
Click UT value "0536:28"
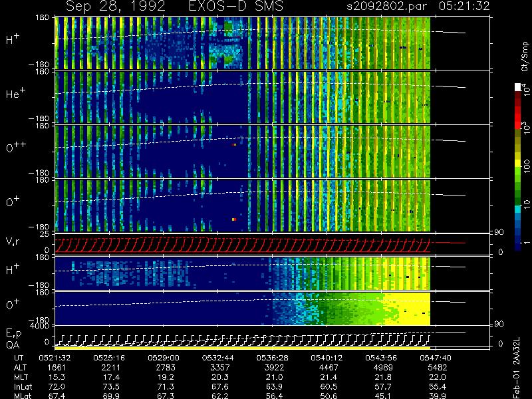(x=272, y=358)
